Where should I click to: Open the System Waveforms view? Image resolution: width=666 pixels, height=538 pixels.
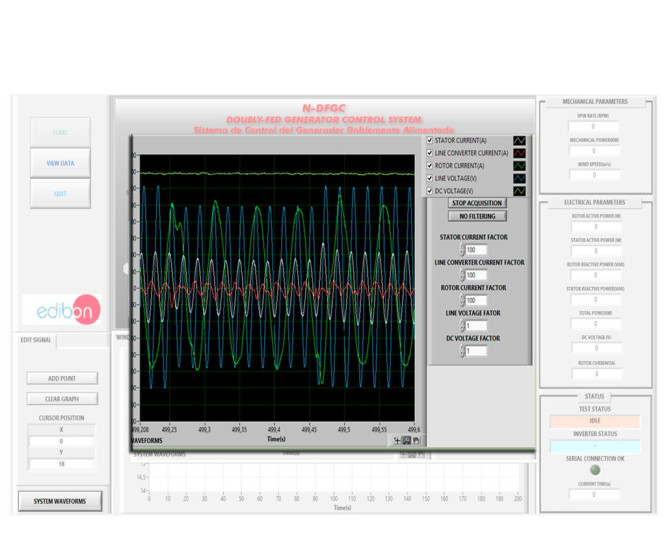pos(60,501)
